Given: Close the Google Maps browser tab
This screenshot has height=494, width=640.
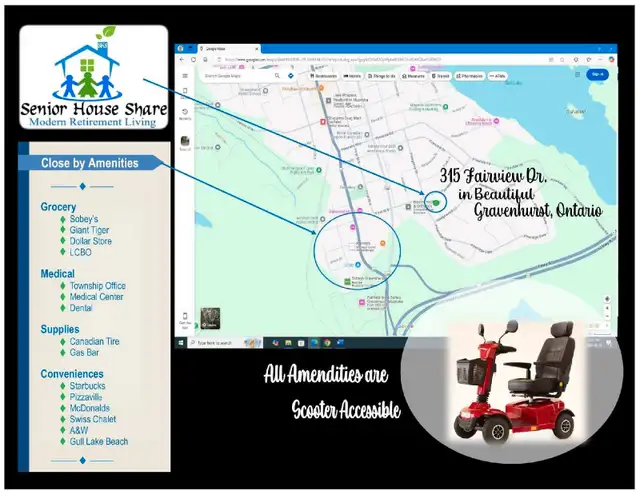Looking at the screenshot, I should click(257, 49).
